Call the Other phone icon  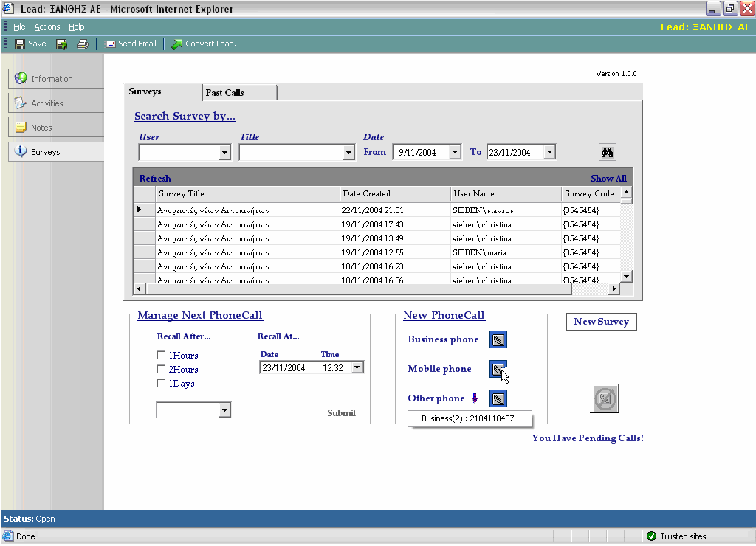(x=498, y=398)
